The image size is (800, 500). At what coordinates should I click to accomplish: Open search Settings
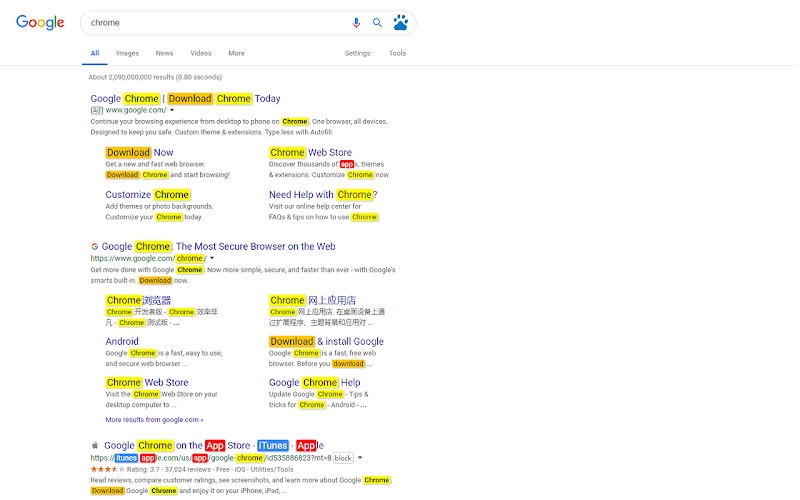tap(357, 53)
